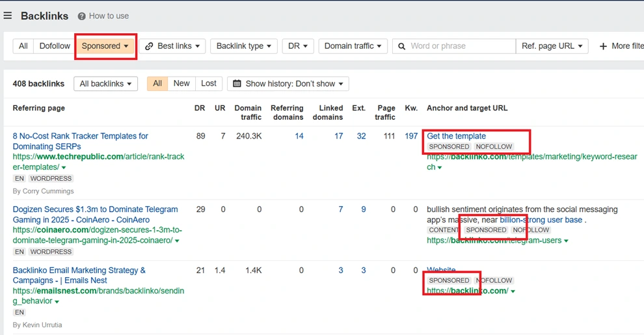Click the CONTENT tag on Dogizen row
Screen dimensions: 644x335
pyautogui.click(x=443, y=230)
